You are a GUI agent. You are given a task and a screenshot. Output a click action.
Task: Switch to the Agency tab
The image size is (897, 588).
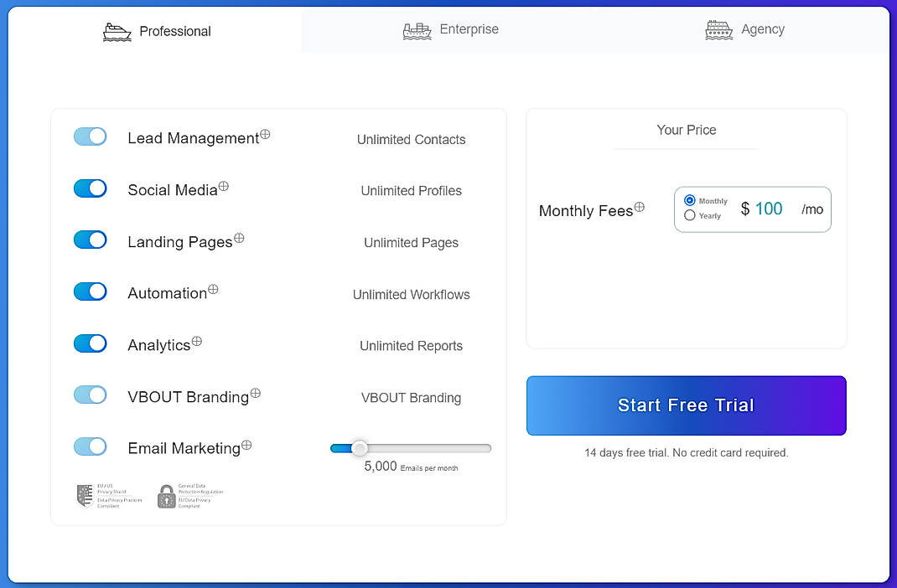[x=744, y=29]
